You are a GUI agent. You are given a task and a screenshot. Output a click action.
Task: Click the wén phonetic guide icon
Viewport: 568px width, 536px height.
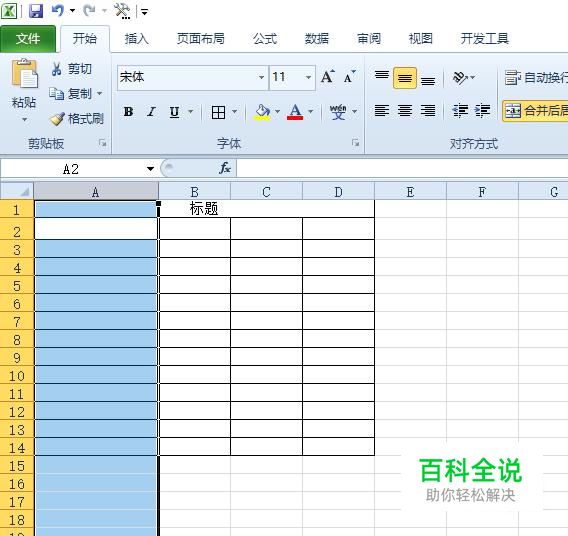(338, 112)
